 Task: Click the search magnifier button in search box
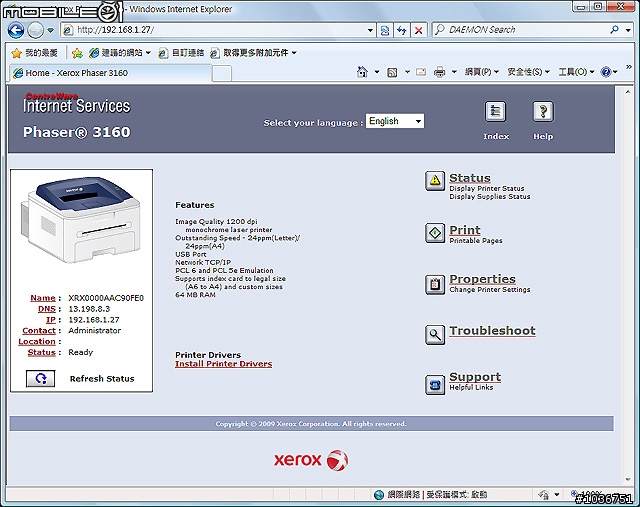pos(614,30)
